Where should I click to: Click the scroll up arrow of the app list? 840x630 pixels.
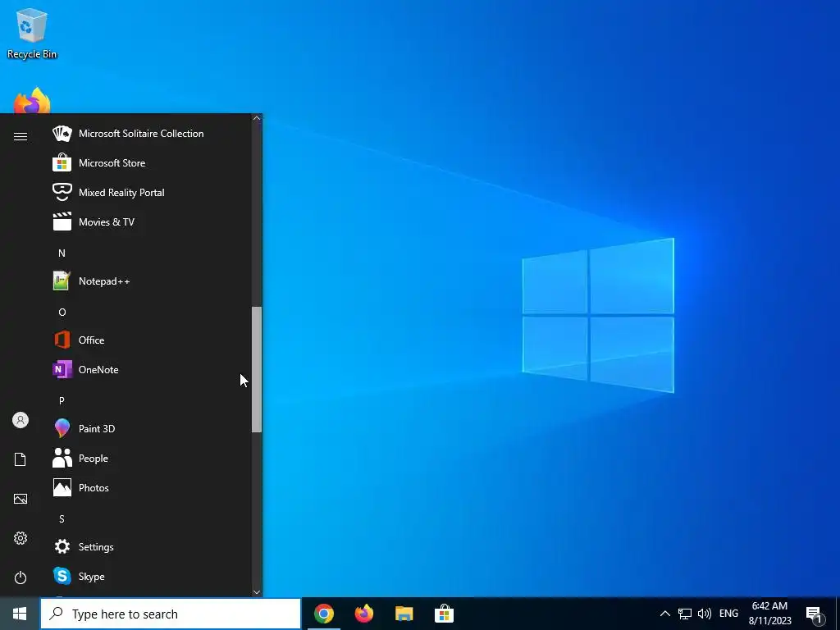(x=257, y=118)
